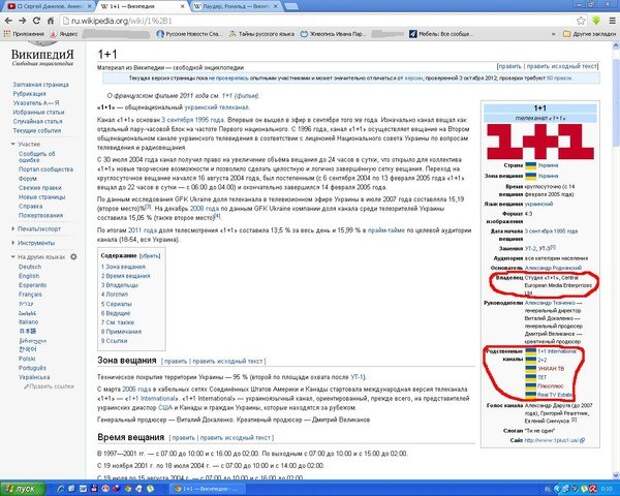Open language settings gear icon
The height and width of the screenshot is (496, 620).
point(74,257)
